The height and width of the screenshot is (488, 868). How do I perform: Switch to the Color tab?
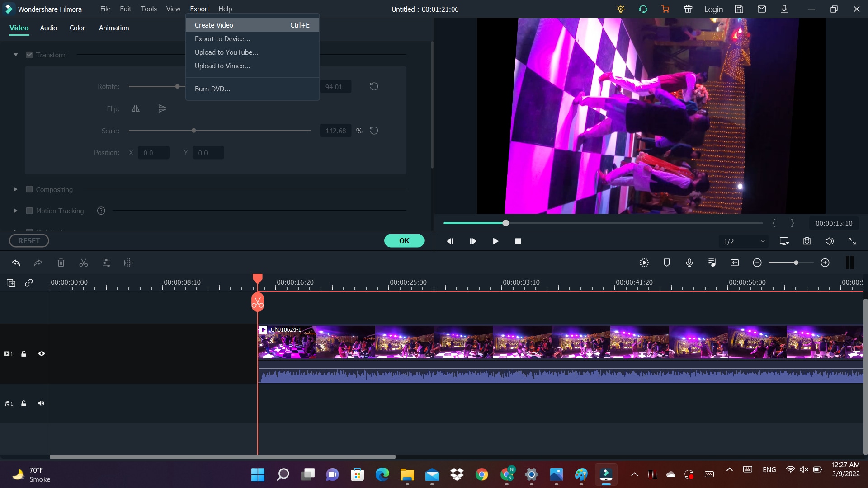(x=77, y=28)
